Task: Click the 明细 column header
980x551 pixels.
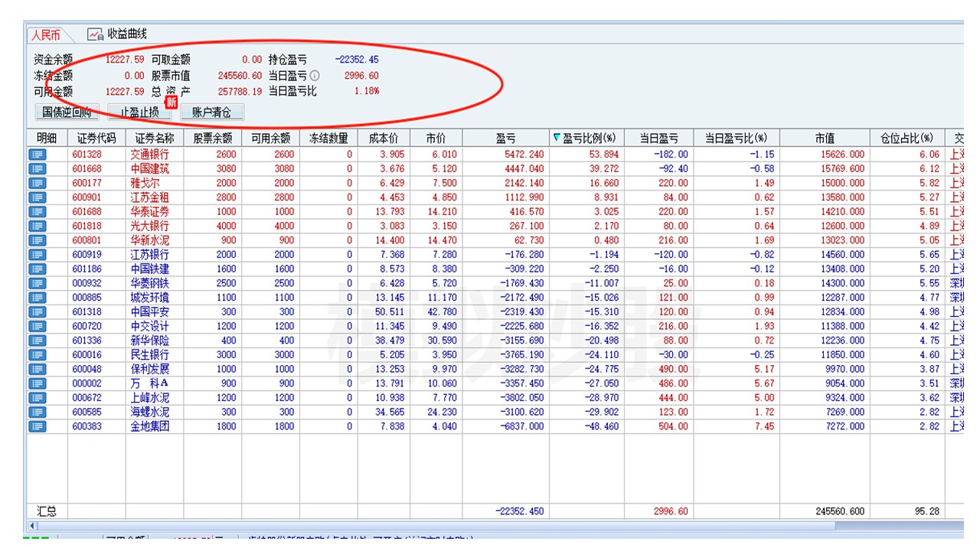Action: point(47,139)
